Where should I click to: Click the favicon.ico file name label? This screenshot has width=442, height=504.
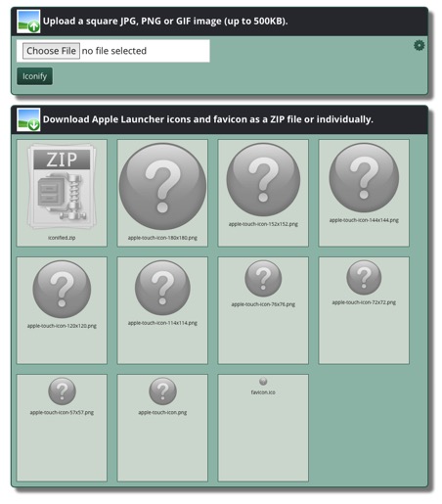[263, 392]
